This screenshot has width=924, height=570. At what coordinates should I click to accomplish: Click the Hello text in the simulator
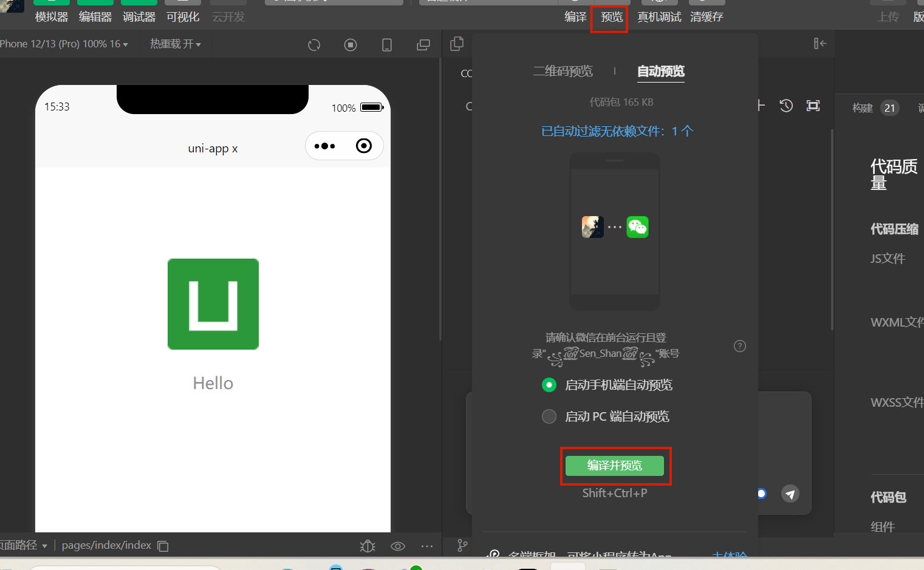[213, 383]
